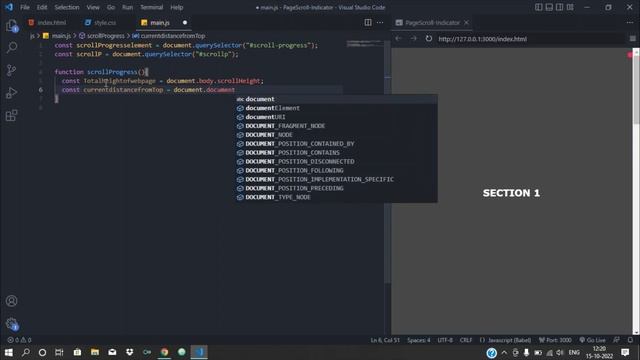Select 'DOCUMENT_POSITION_DISCONNECTED' suggestion
The height and width of the screenshot is (360, 640).
336,162
